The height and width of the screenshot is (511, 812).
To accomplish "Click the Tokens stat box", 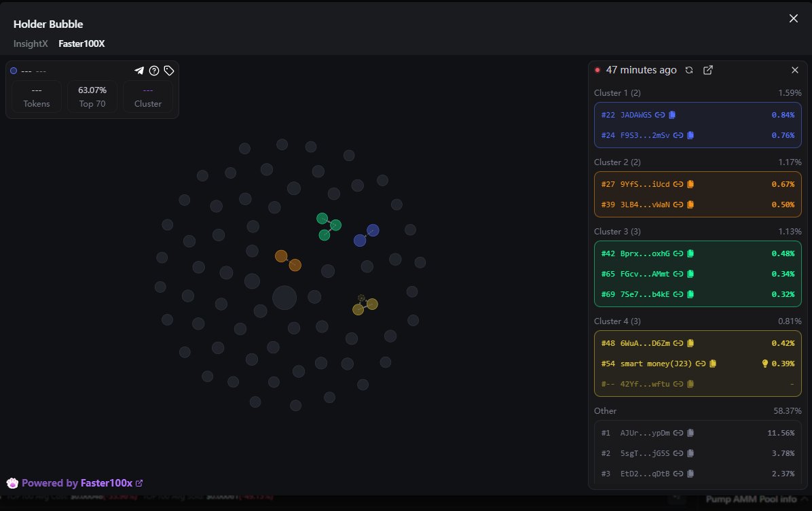I will click(x=36, y=96).
